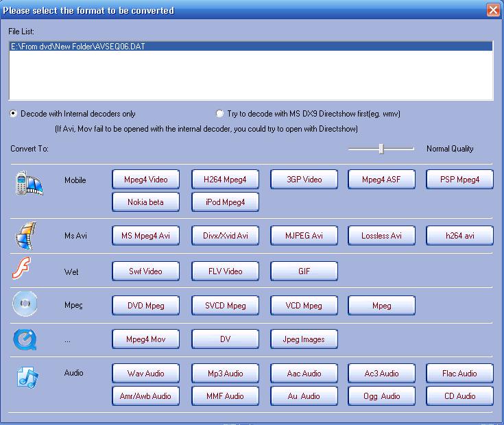Choose CD Audio format
The width and height of the screenshot is (504, 425).
[459, 396]
